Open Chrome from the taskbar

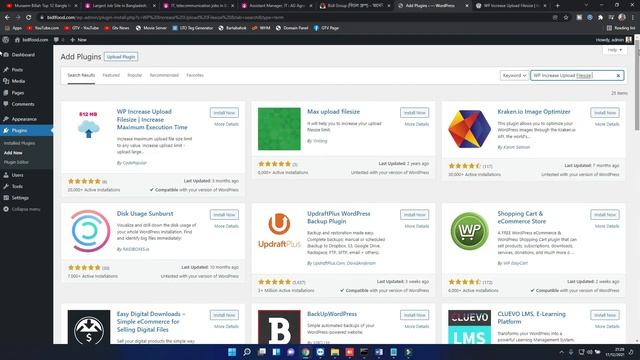click(305, 352)
